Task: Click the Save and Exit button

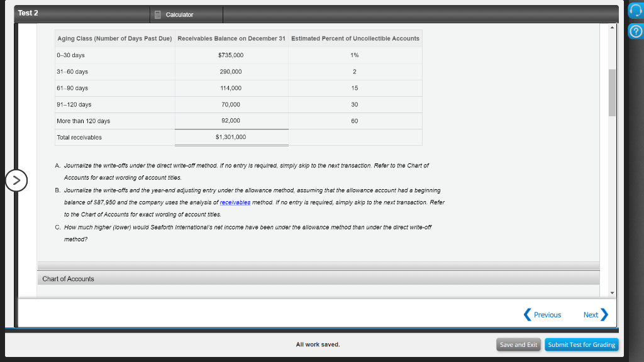Action: (x=518, y=344)
